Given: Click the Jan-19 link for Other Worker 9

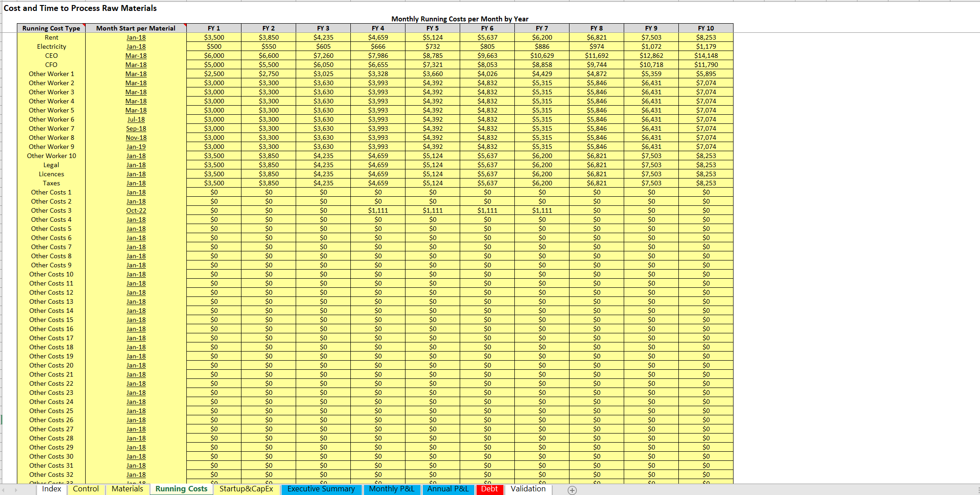Looking at the screenshot, I should [x=136, y=147].
